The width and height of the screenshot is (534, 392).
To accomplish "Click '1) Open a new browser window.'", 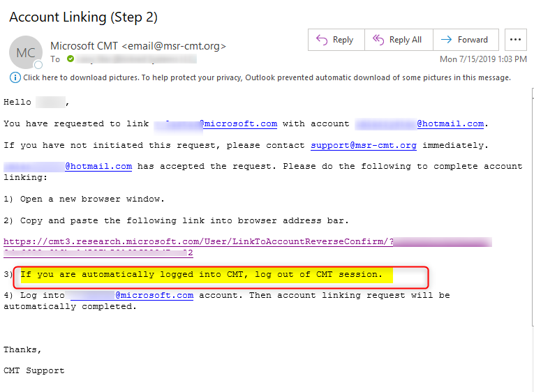I will (x=84, y=199).
